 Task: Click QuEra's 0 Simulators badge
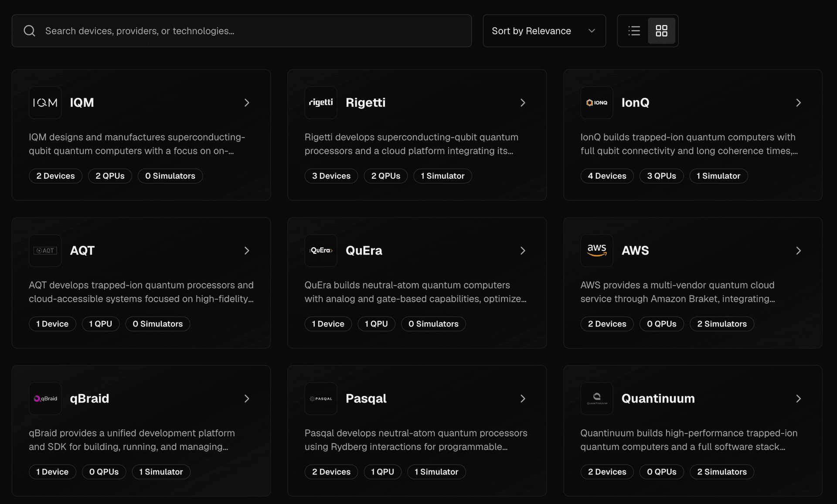(x=433, y=324)
